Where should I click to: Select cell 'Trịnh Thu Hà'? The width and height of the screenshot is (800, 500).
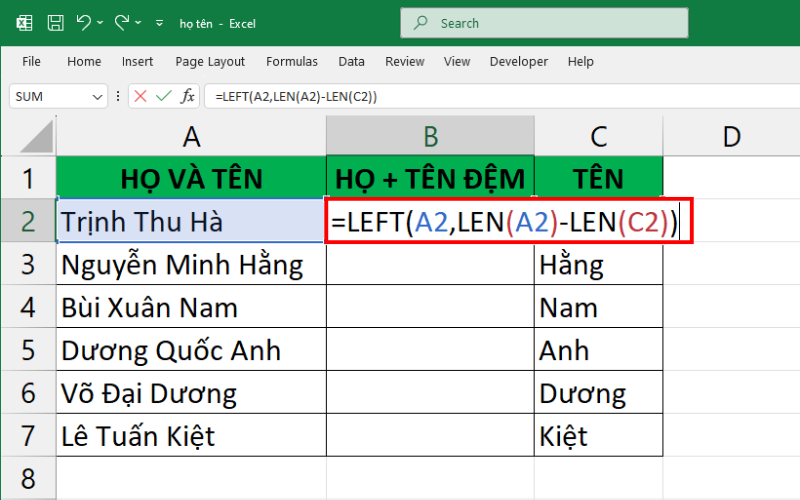point(191,221)
